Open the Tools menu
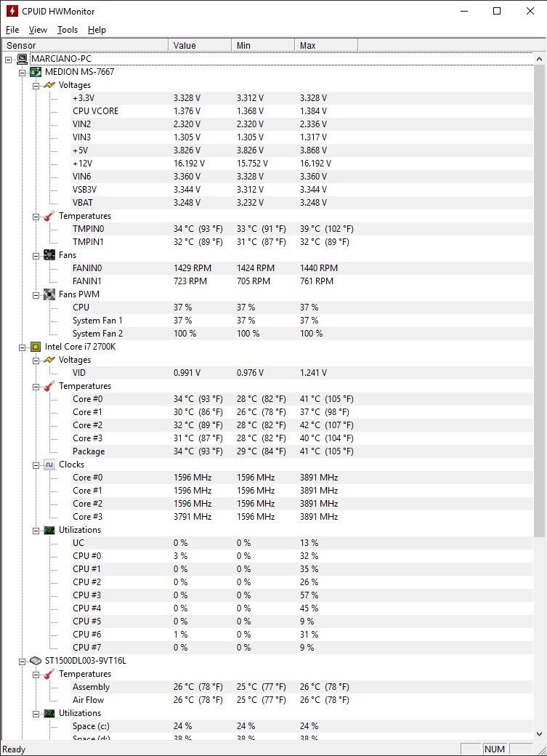This screenshot has width=547, height=756. click(x=68, y=30)
